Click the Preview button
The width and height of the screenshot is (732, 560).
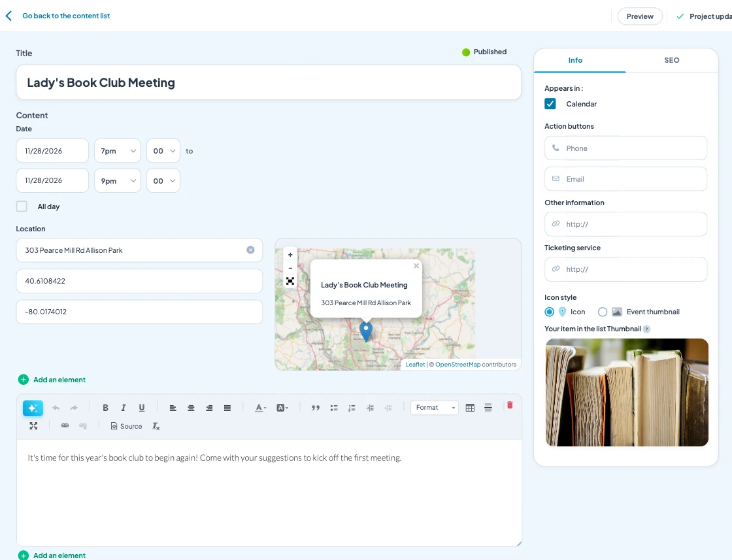click(640, 16)
